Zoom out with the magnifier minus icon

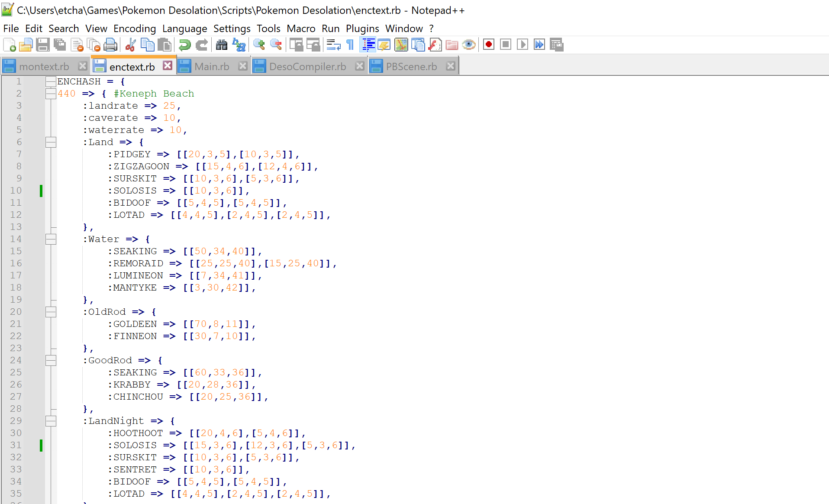[x=276, y=45]
